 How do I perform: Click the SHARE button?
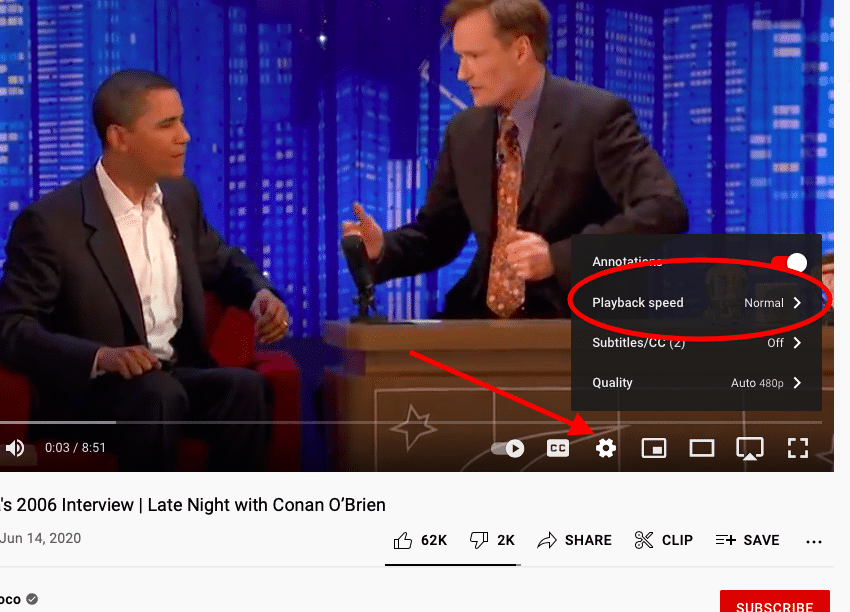pyautogui.click(x=574, y=540)
